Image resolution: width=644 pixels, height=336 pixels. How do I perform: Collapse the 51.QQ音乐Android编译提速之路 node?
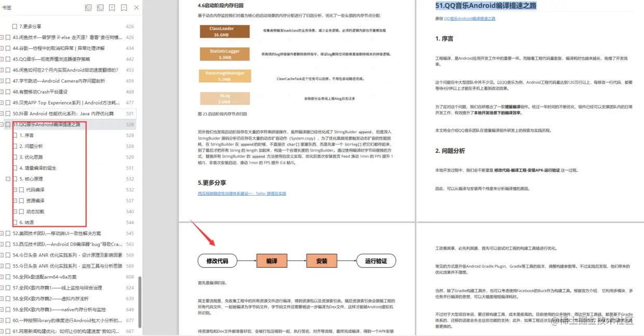[x=2, y=125]
